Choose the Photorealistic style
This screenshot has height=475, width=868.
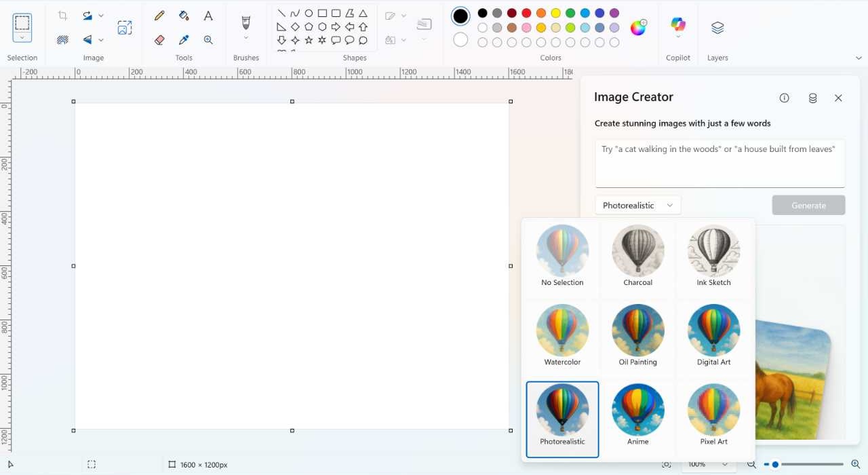pyautogui.click(x=562, y=419)
